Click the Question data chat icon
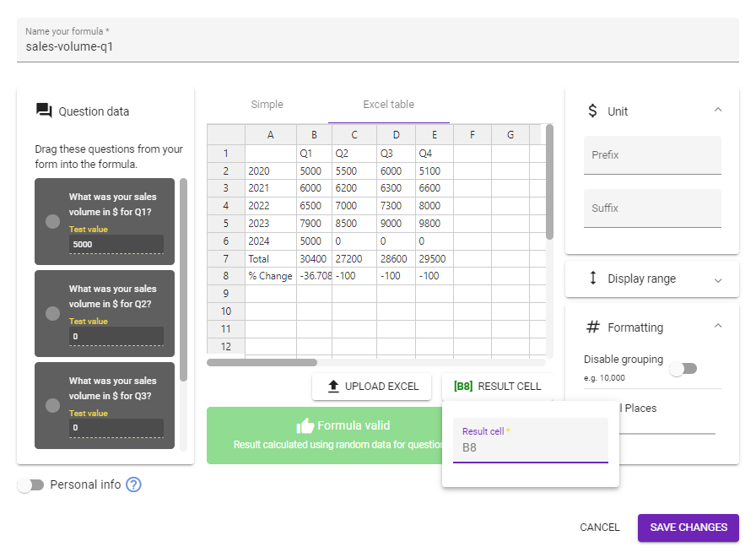 click(x=44, y=111)
